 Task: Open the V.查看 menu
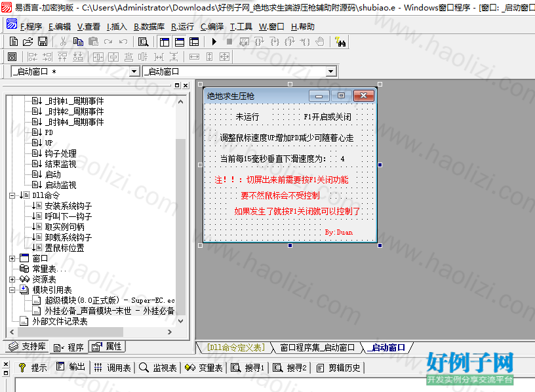(x=89, y=27)
